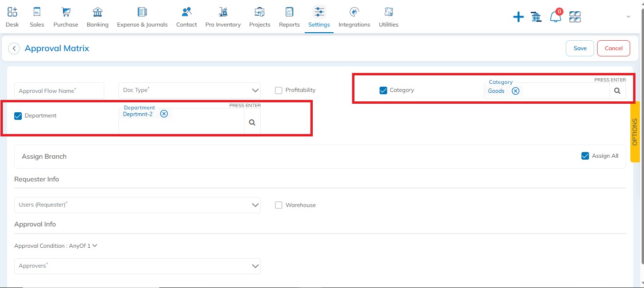Expand Approval Condition AnyOf 1 chevron
The width and height of the screenshot is (644, 288).
95,246
